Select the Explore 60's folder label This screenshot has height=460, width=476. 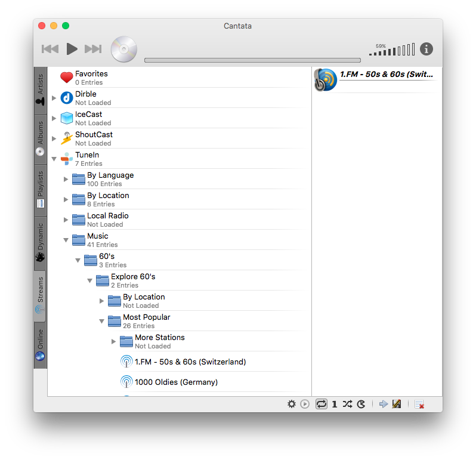tap(133, 277)
